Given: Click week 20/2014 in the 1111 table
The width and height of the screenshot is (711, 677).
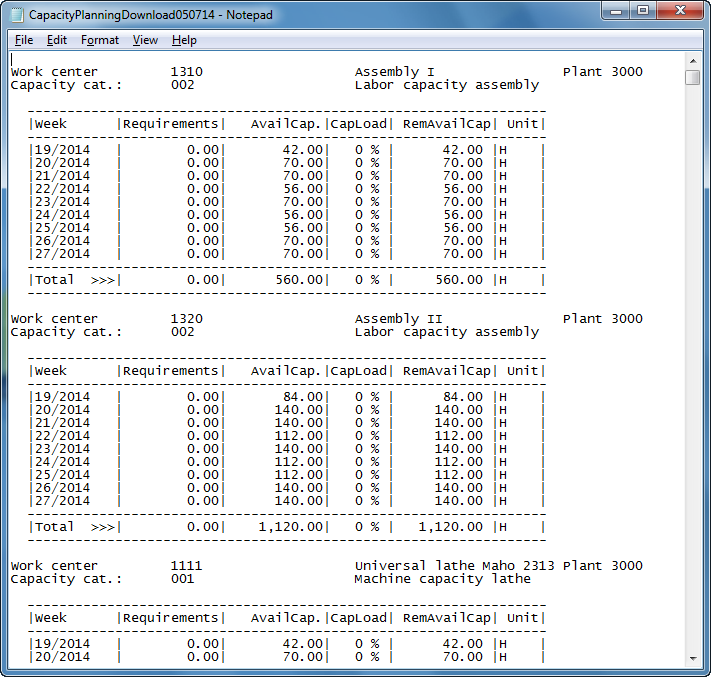Looking at the screenshot, I should click(62, 657).
